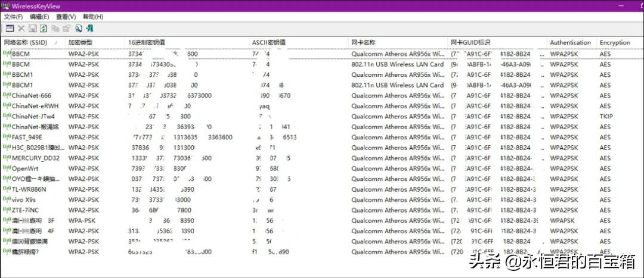Sort by 加密类型 column header
The height and width of the screenshot is (278, 644).
pos(95,43)
